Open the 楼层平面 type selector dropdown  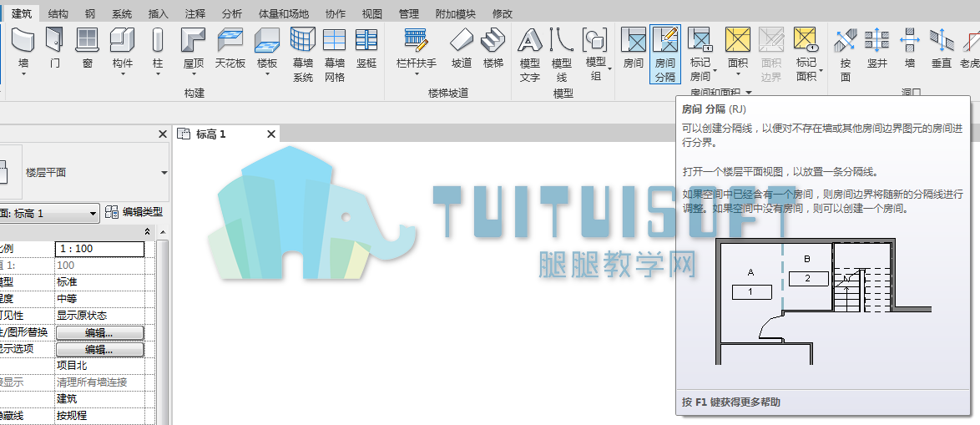[x=164, y=173]
